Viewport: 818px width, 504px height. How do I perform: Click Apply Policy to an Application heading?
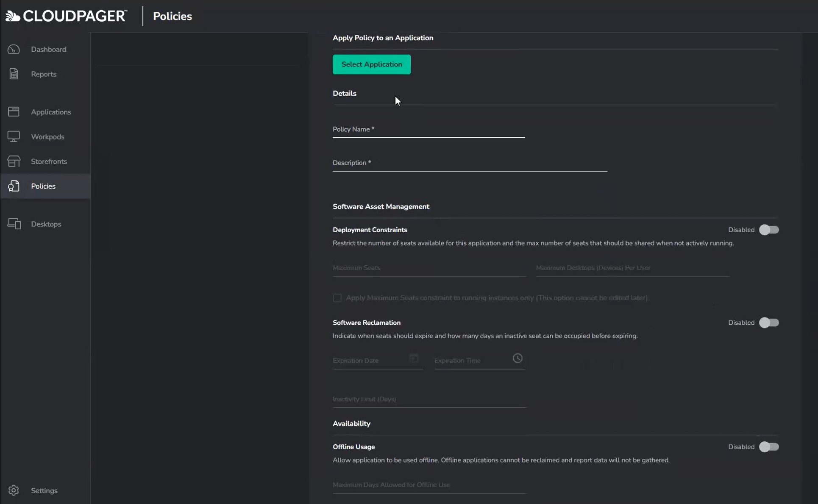[383, 38]
